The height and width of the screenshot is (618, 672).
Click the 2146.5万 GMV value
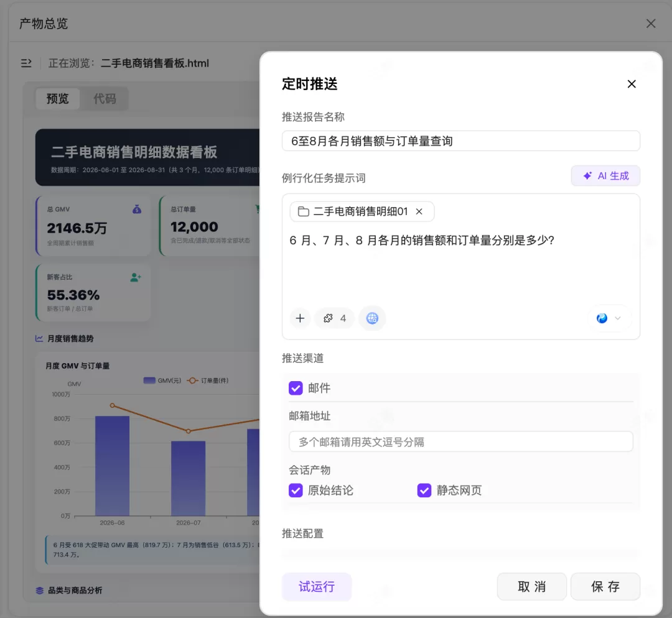pos(77,228)
